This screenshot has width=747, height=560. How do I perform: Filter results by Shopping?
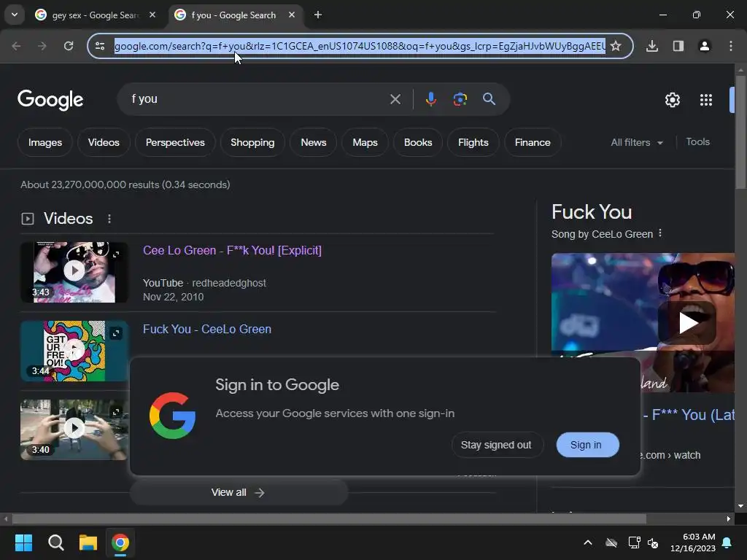252,142
